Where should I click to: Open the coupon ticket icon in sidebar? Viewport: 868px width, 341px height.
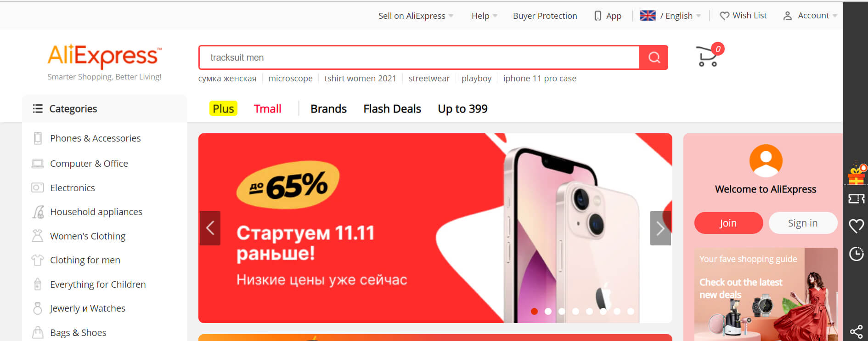856,199
